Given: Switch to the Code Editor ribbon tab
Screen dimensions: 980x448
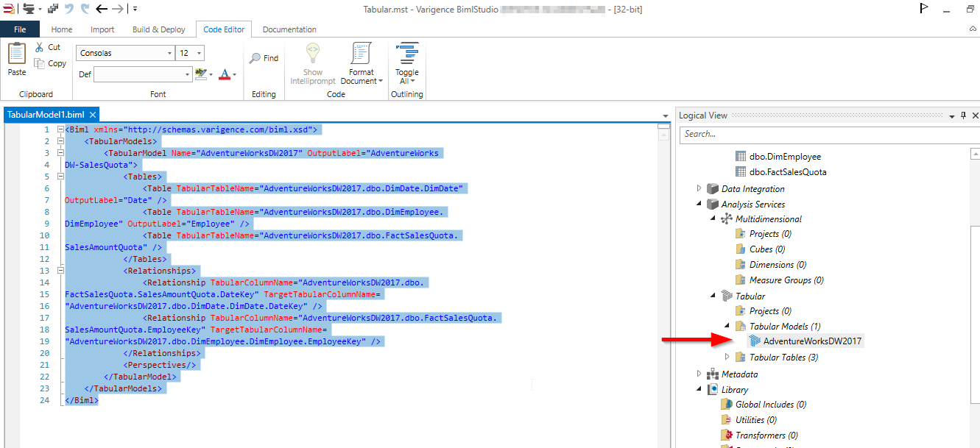Looking at the screenshot, I should click(x=224, y=29).
